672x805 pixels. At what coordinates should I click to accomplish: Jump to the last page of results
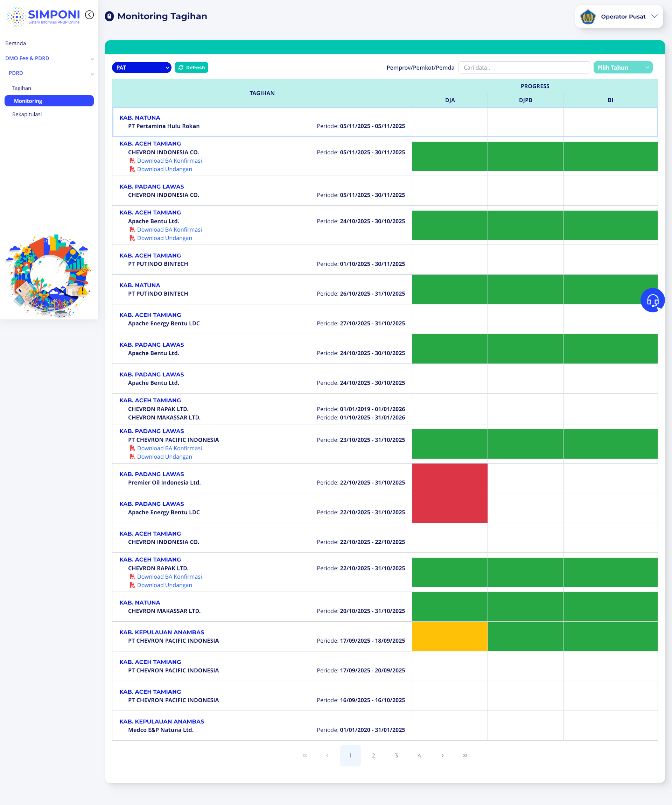click(x=465, y=755)
